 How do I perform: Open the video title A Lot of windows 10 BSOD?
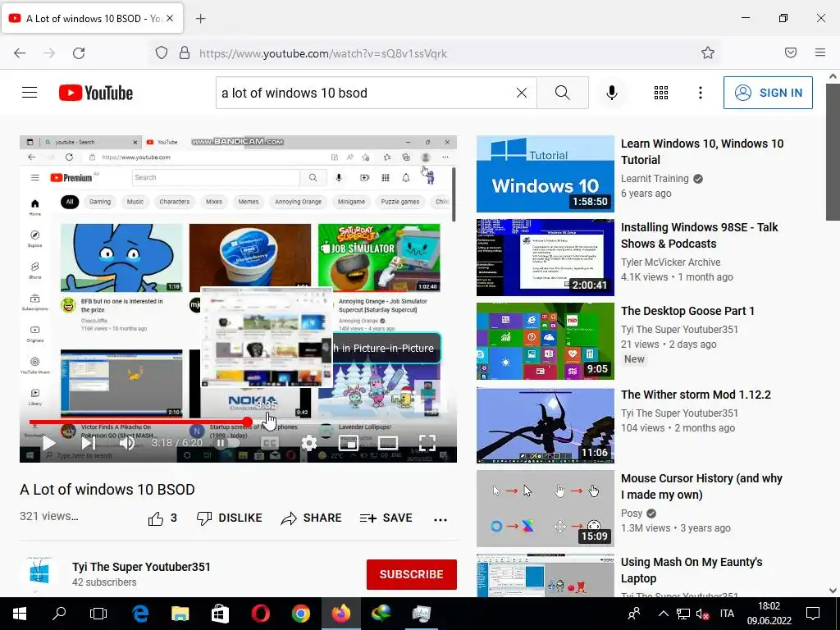[107, 490]
